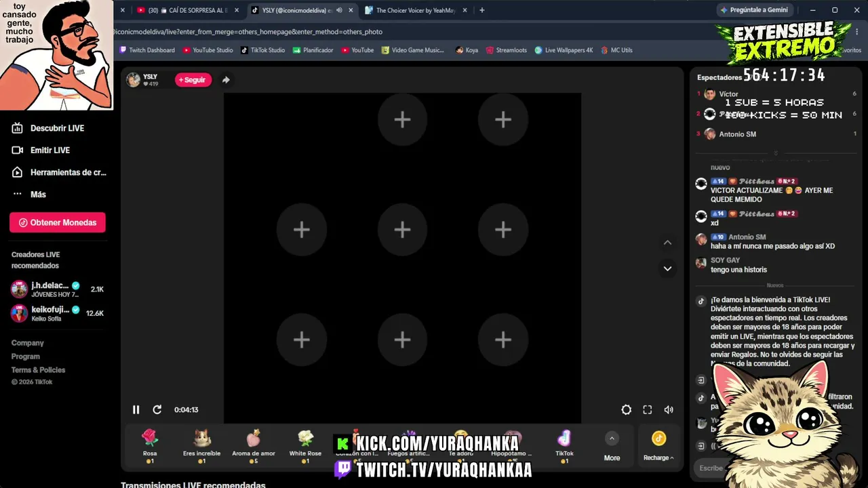Open the player settings gear

pos(627,409)
